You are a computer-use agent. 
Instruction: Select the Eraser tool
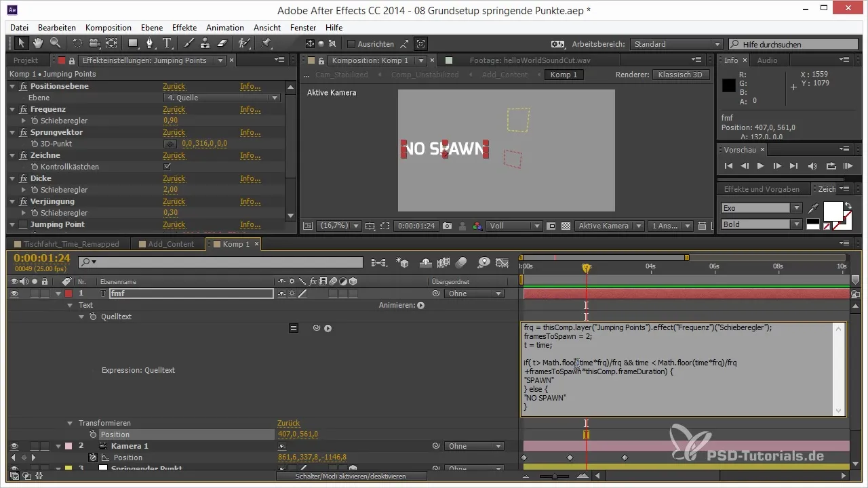223,43
